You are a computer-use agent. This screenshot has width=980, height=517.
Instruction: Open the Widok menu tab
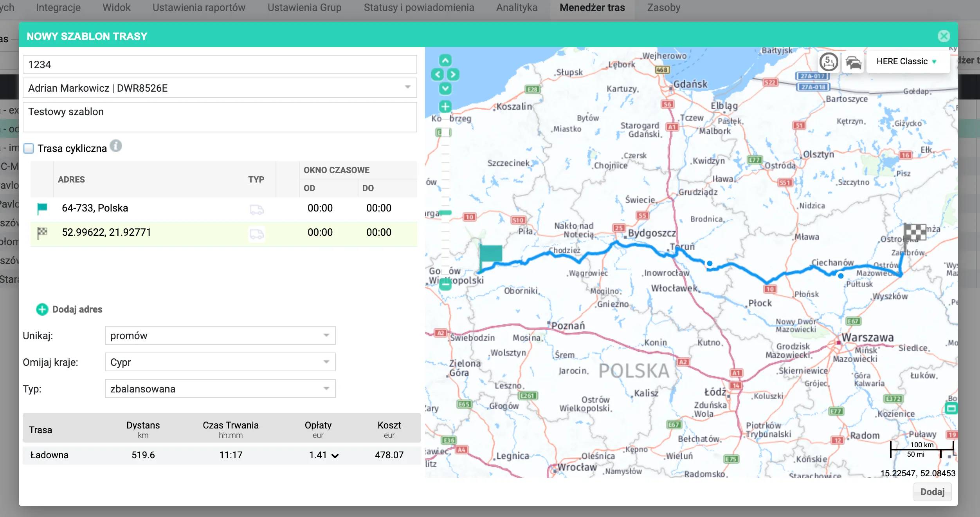coord(116,7)
